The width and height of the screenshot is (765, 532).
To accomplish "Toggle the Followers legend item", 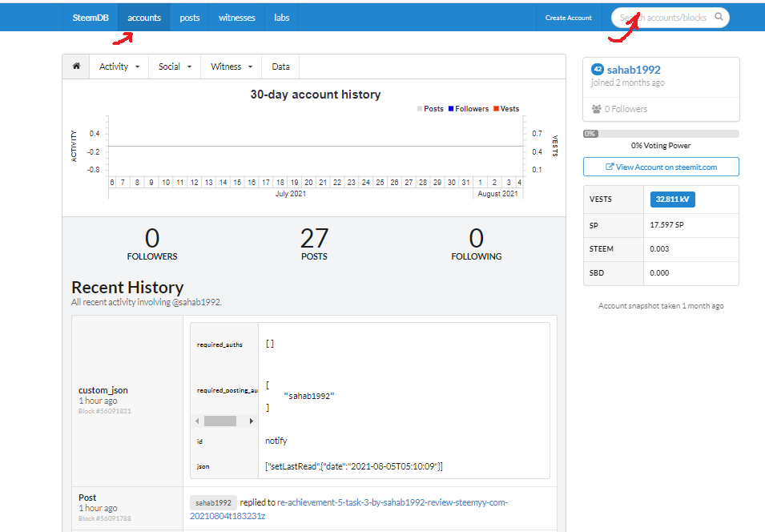I will click(x=469, y=109).
